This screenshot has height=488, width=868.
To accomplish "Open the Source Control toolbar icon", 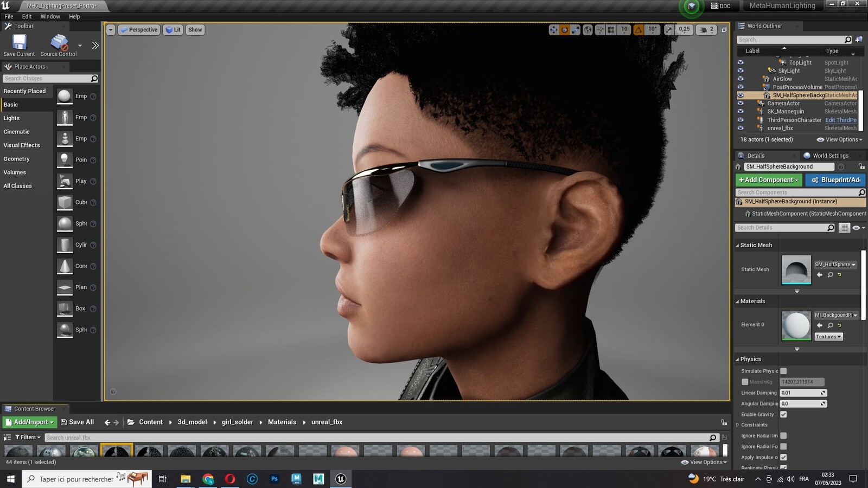I will click(59, 42).
